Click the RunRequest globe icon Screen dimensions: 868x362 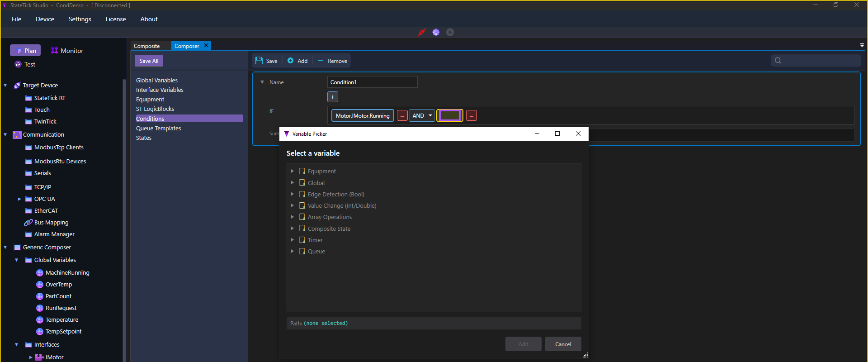pos(40,308)
